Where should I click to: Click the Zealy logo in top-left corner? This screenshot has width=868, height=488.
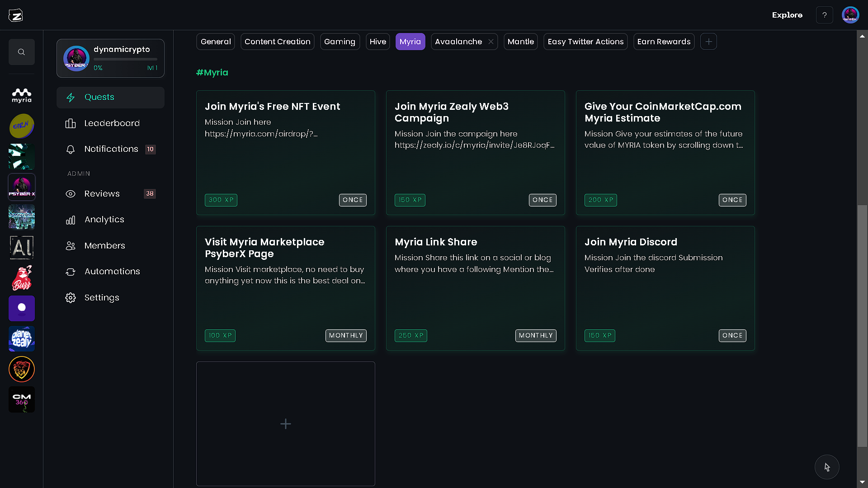tap(16, 15)
